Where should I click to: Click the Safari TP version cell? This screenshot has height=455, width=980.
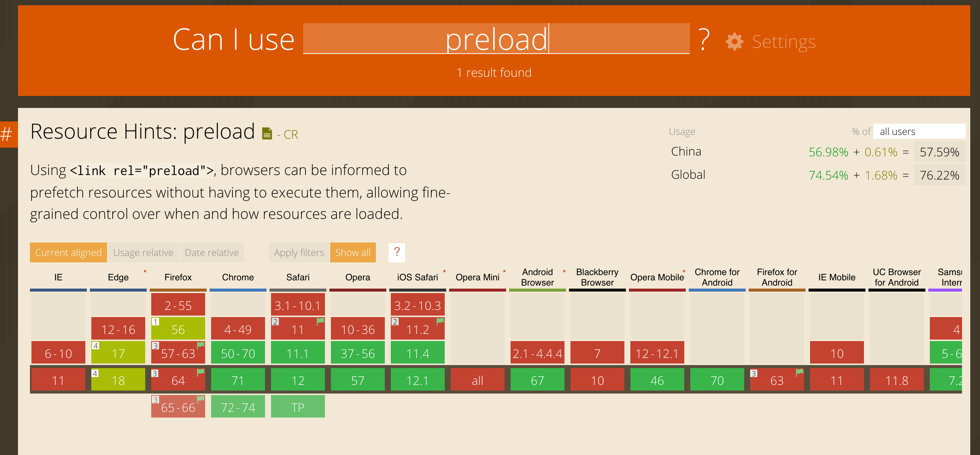point(298,407)
